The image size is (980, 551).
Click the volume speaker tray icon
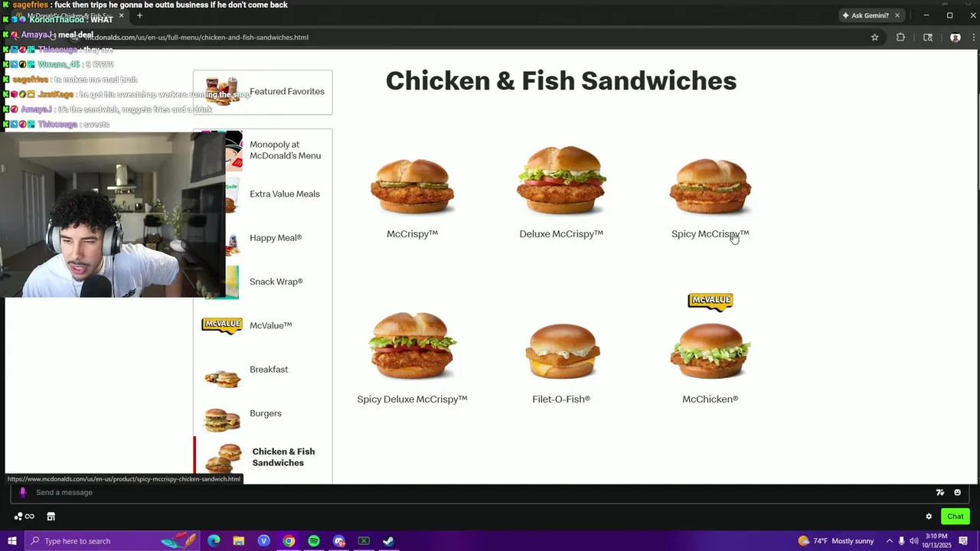(914, 541)
